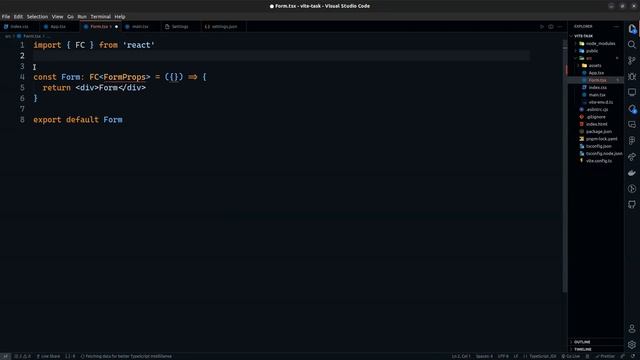Open the Terminal menu
This screenshot has width=640, height=360.
pyautogui.click(x=100, y=17)
